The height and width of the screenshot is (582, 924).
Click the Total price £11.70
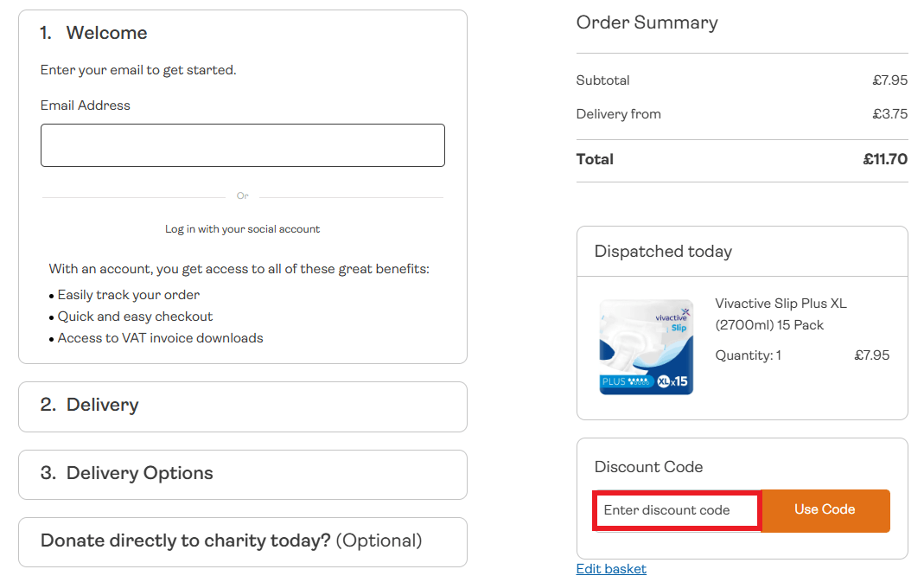click(x=885, y=159)
